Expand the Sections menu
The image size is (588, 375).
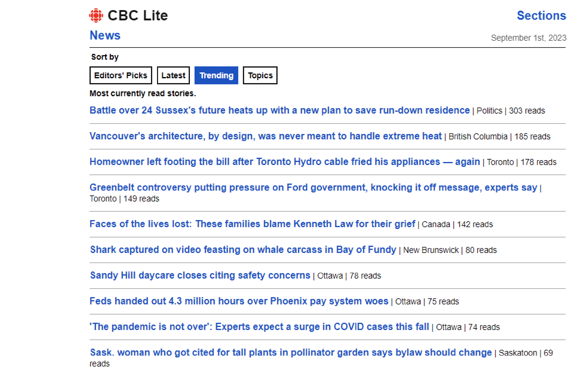pyautogui.click(x=541, y=16)
